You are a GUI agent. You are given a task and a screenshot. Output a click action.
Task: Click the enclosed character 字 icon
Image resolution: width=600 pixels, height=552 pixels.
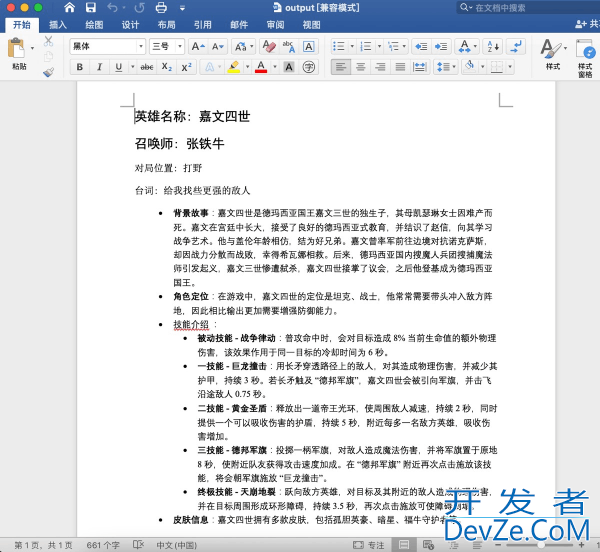[308, 67]
